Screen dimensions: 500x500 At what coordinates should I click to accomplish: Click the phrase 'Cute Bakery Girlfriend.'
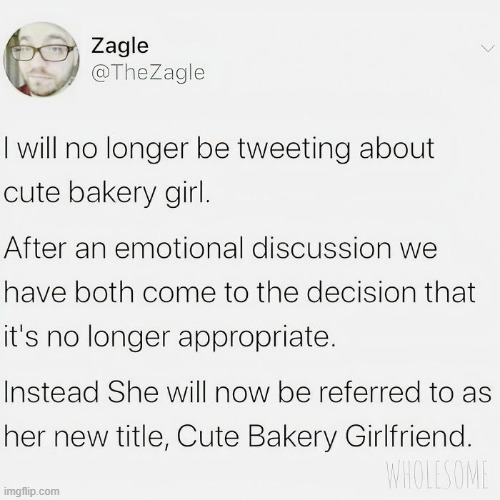coord(325,437)
